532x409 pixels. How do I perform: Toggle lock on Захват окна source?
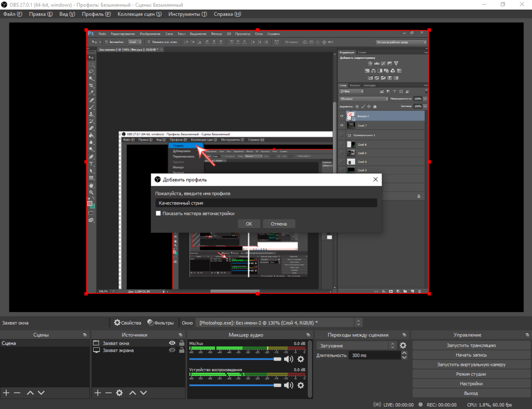point(181,343)
